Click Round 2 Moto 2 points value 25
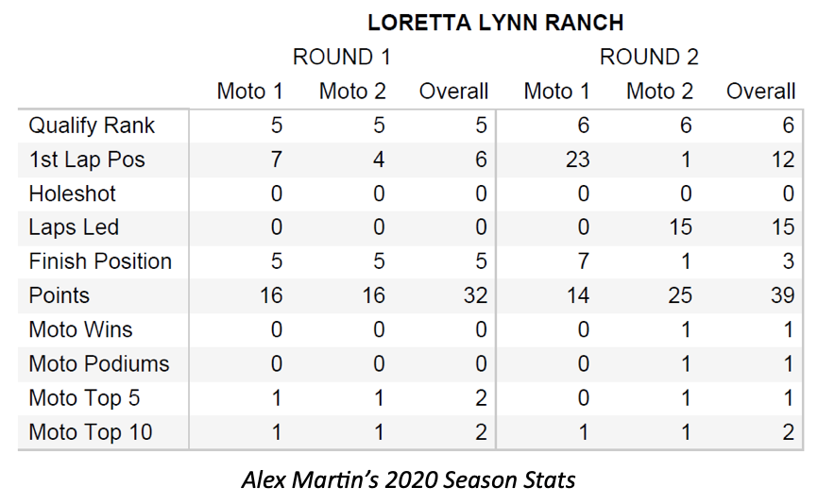835x504 pixels. pos(679,295)
